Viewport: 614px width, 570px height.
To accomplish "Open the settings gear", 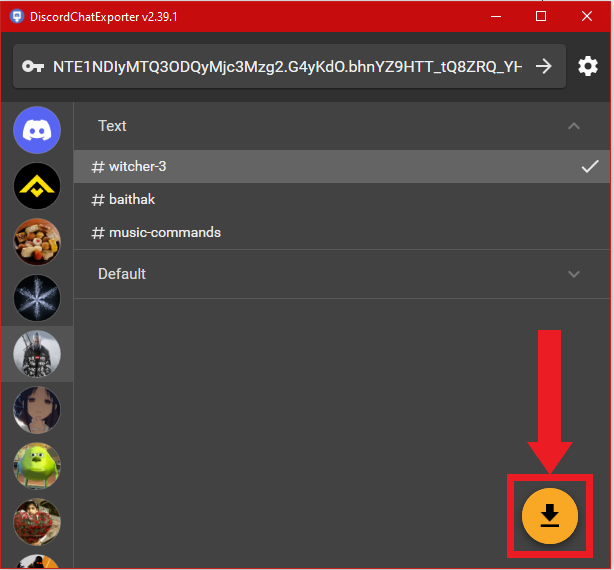I will click(588, 66).
